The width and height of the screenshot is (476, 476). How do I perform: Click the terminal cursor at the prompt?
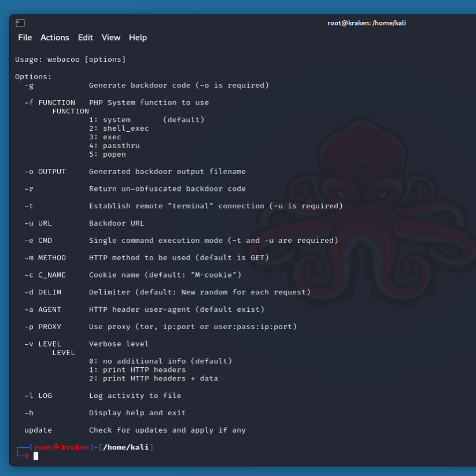[36, 456]
